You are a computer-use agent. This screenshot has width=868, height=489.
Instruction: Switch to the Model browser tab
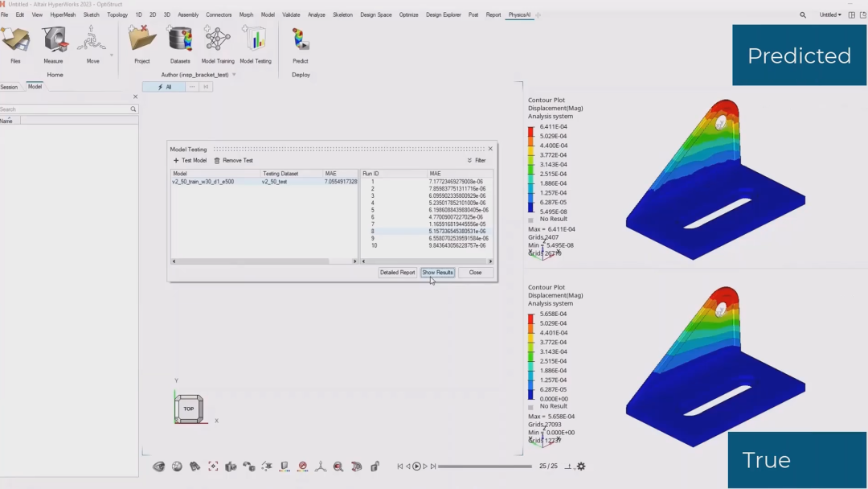[x=35, y=86]
